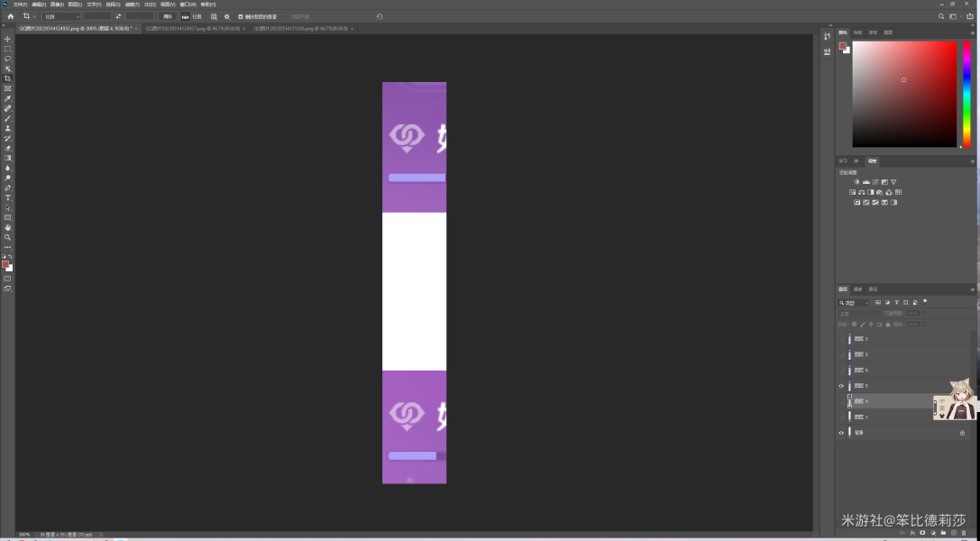Open the layer filter type dropdown
Screen dimensions: 980x541
(x=855, y=303)
